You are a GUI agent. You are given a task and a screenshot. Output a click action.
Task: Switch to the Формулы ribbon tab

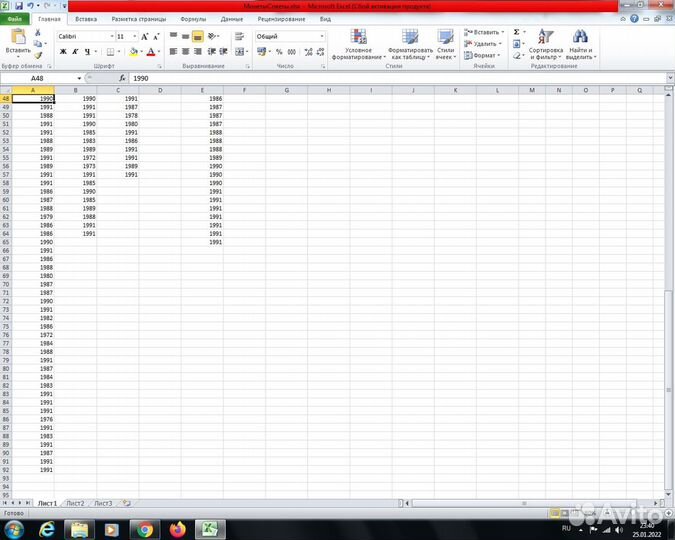tap(193, 19)
